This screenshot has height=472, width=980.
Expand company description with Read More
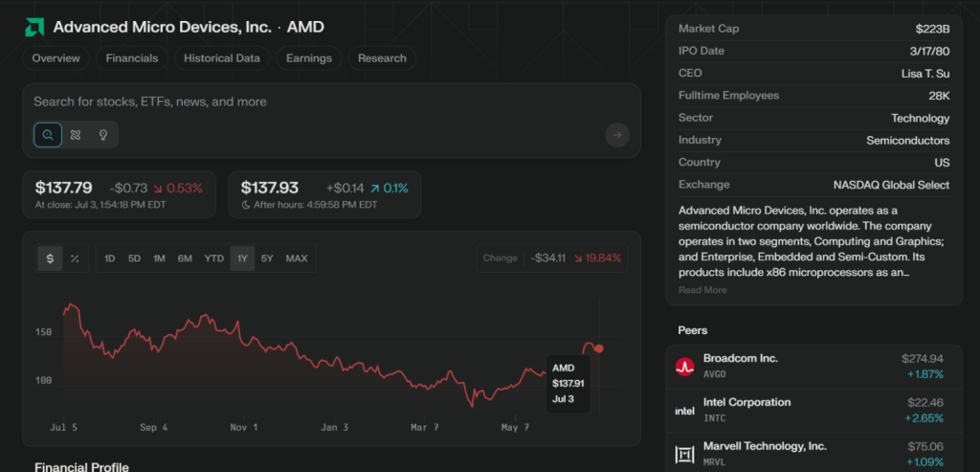pyautogui.click(x=702, y=290)
